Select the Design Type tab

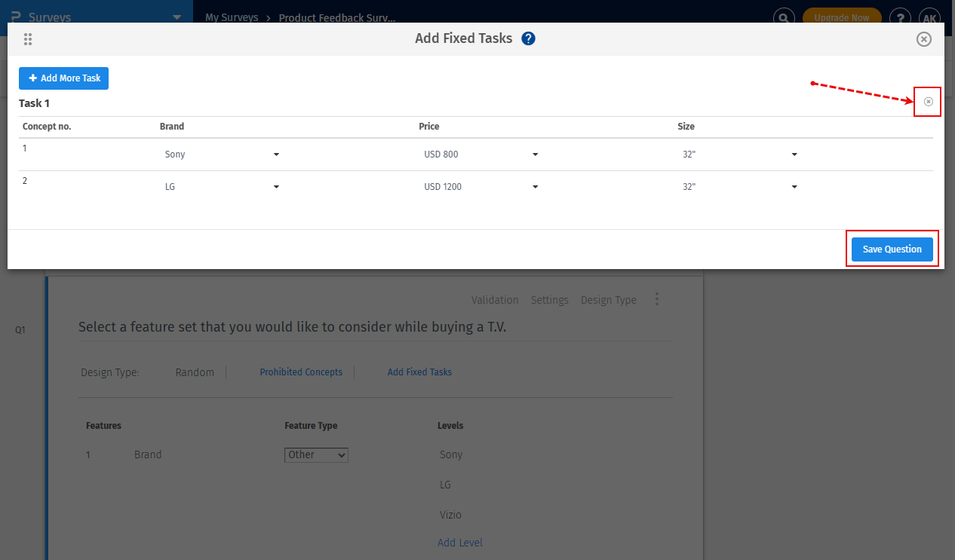[608, 299]
